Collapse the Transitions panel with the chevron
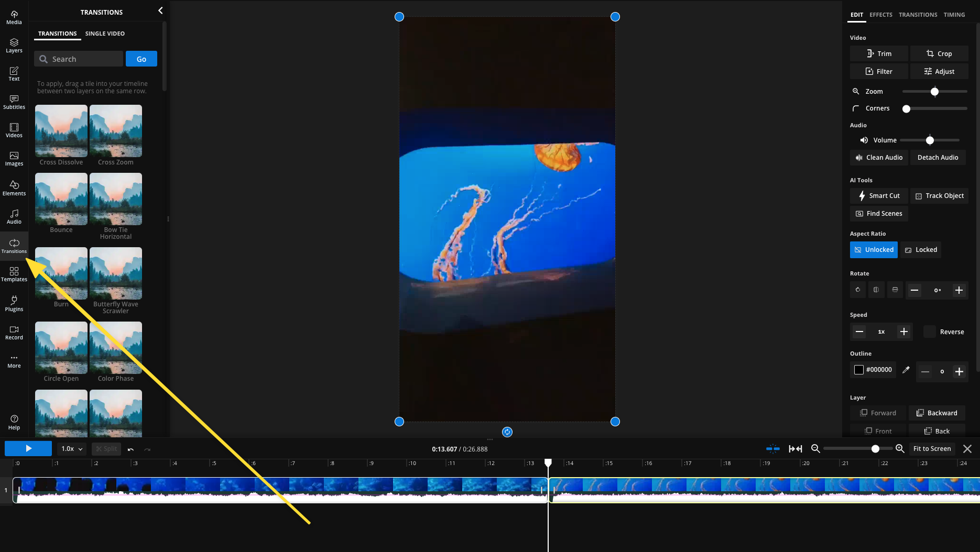 tap(160, 10)
